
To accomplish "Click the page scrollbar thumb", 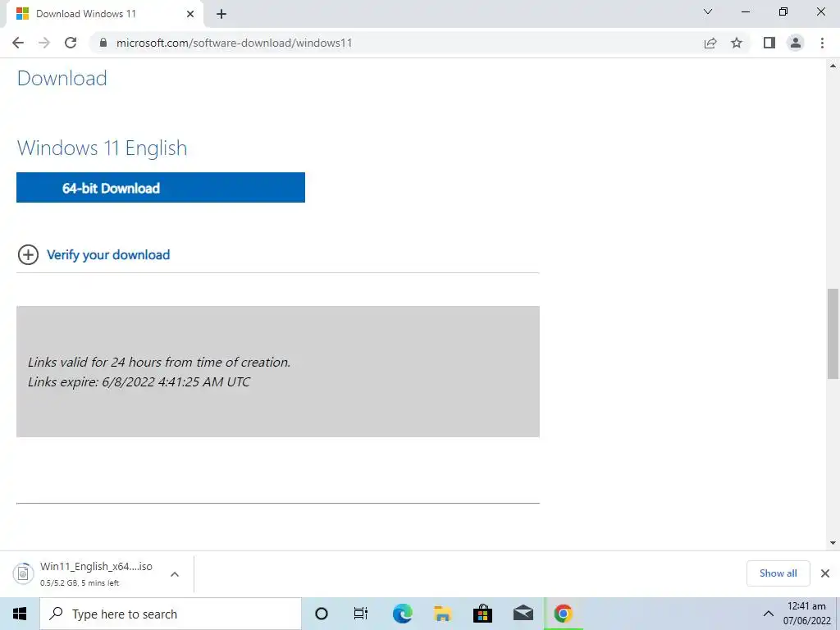I will (833, 333).
